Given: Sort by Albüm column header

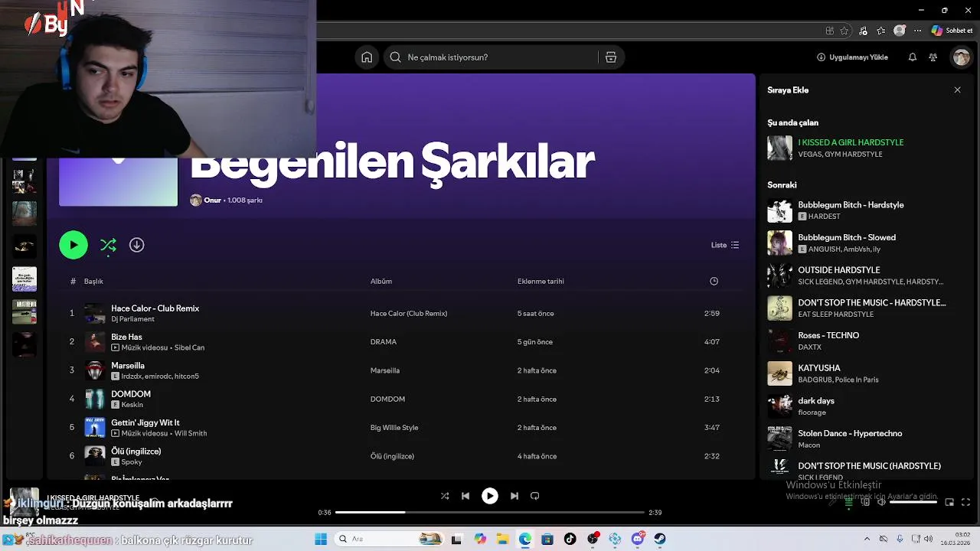Looking at the screenshot, I should 381,282.
